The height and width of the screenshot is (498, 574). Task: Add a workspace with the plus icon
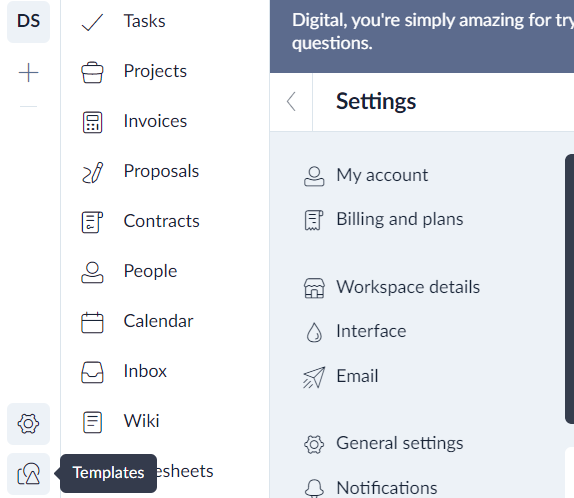click(x=29, y=73)
